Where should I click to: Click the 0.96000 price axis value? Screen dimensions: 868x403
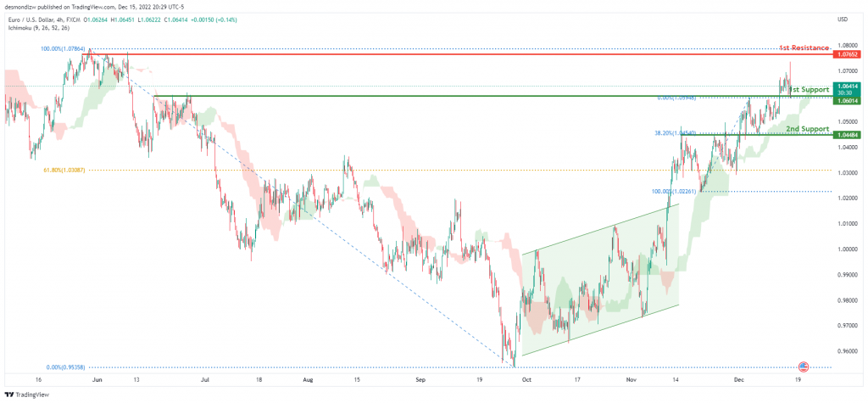pyautogui.click(x=848, y=351)
